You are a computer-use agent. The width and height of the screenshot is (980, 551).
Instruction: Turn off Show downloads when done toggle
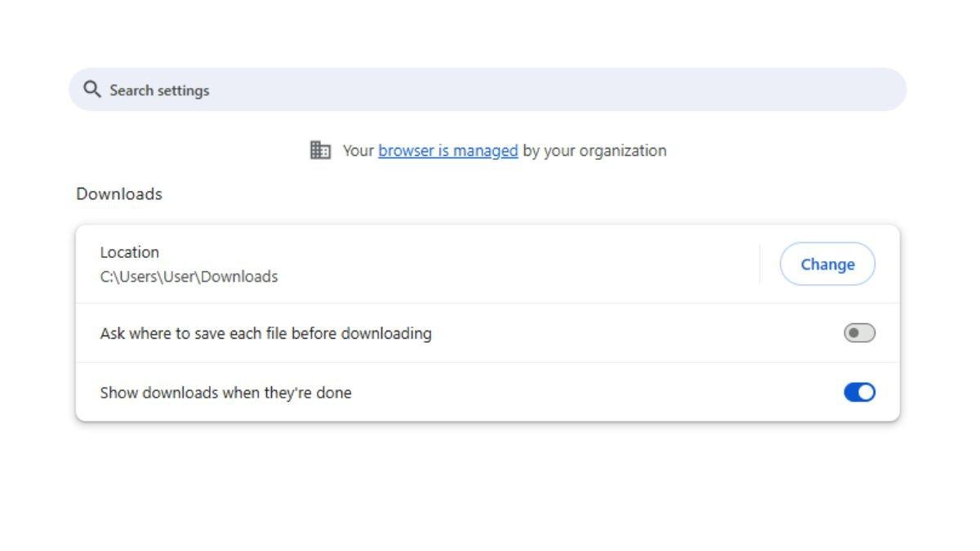tap(859, 393)
